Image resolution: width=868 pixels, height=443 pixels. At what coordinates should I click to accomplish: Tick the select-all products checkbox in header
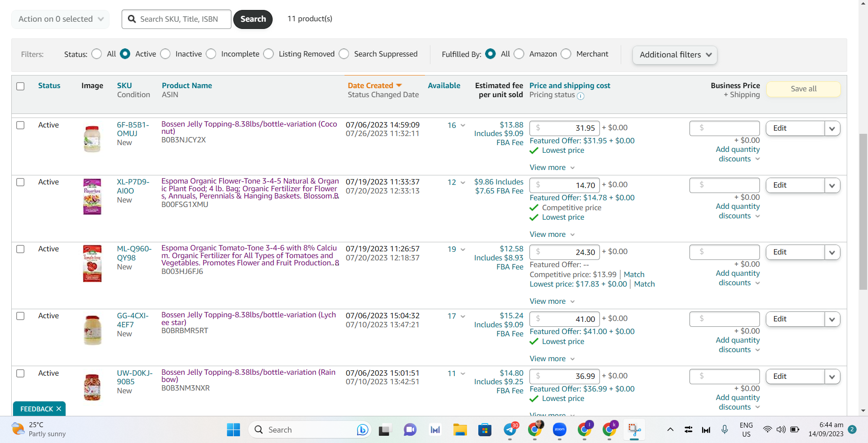20,86
